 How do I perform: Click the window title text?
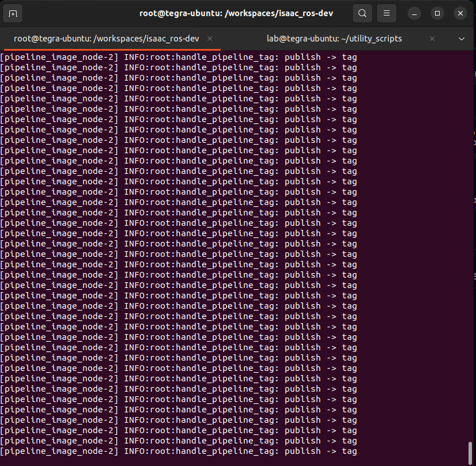pos(236,13)
